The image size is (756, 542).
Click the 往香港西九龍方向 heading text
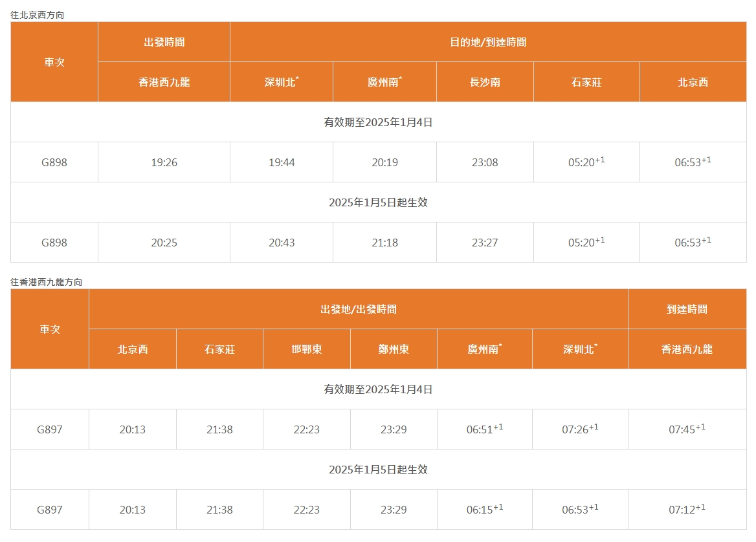pos(46,282)
